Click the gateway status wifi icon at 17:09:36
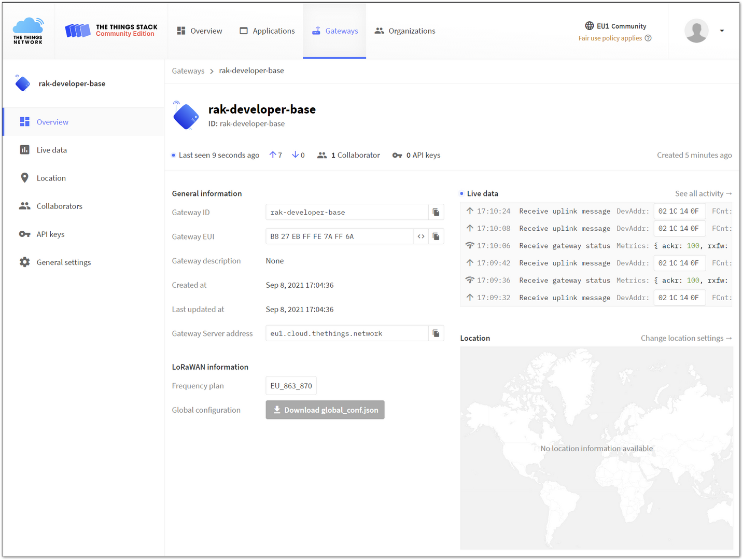Screen dimensions: 743x560 tap(470, 280)
